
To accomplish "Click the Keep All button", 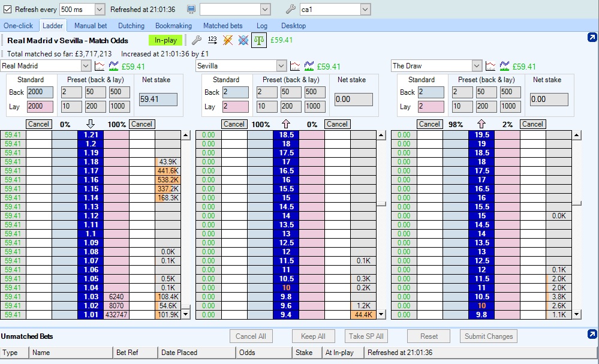I will pyautogui.click(x=313, y=336).
